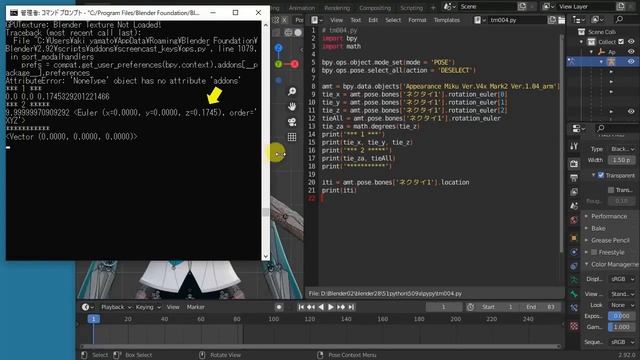Open the Physics properties tab icon
The image size is (640, 360).
(574, 252)
